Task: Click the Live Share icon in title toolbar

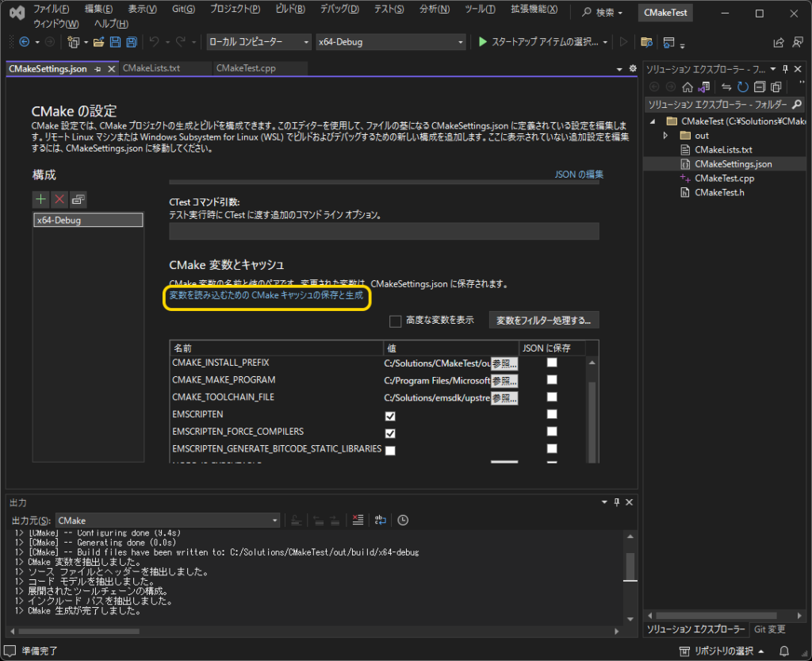Action: [779, 43]
